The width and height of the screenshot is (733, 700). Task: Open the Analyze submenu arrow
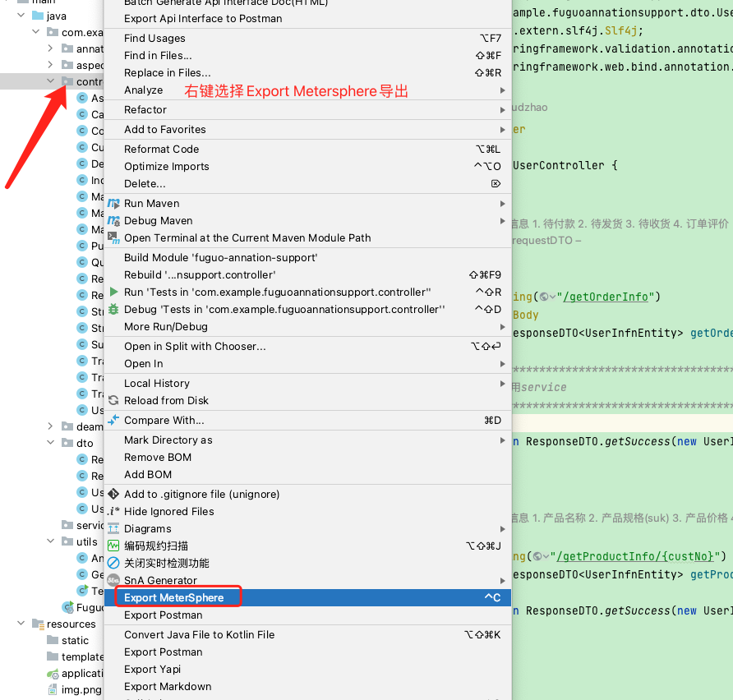(503, 90)
